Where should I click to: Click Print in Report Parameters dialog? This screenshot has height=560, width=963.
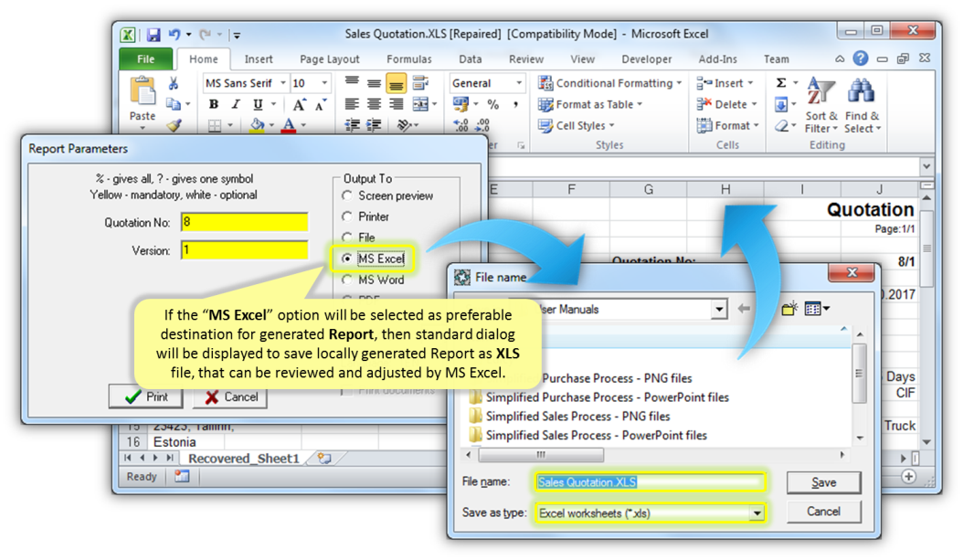[x=145, y=396]
